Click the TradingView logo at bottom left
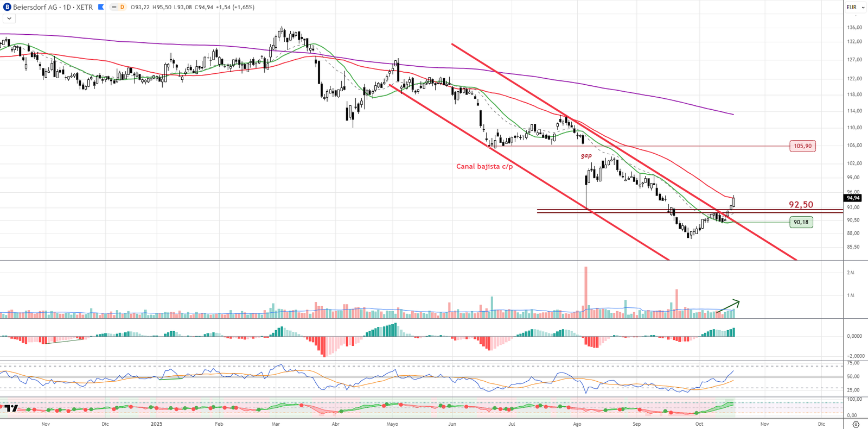Viewport: 868px width, 429px height. tap(11, 408)
